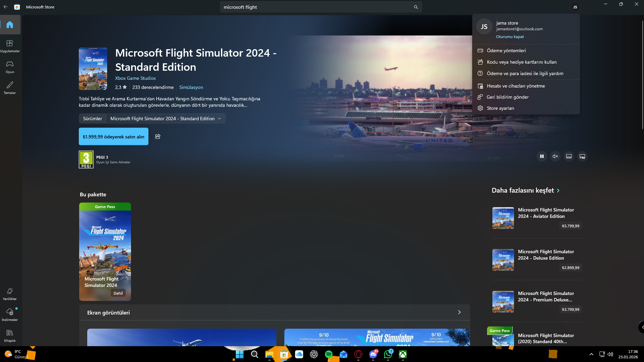
Task: Click the share icon next to the buy button
Action: tap(158, 136)
